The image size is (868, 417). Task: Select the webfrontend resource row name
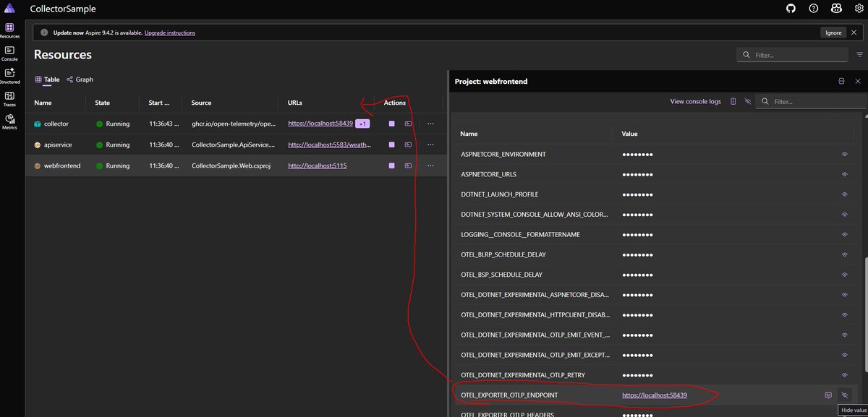(61, 165)
